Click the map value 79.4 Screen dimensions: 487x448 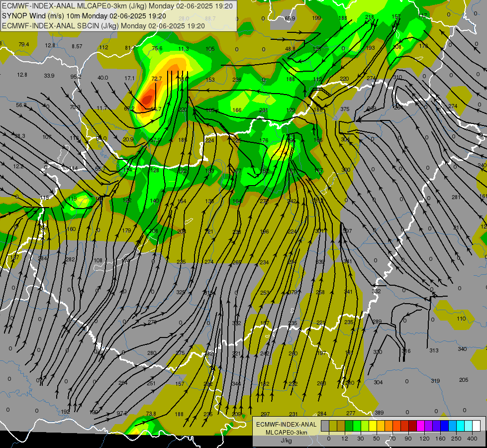(x=23, y=44)
